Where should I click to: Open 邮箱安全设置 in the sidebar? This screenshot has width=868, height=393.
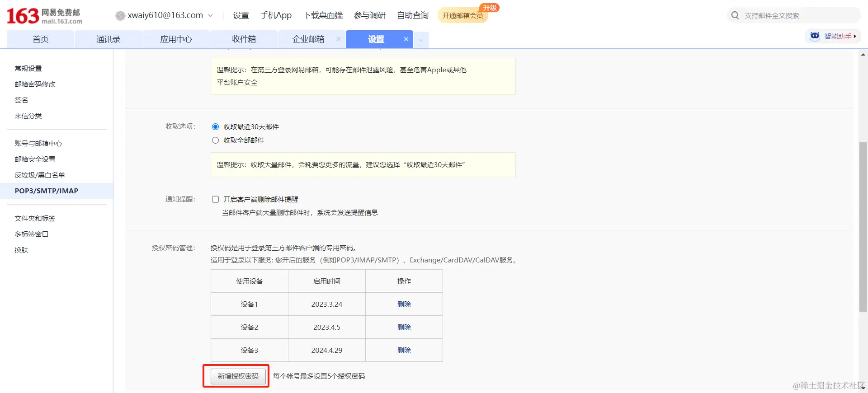[35, 159]
